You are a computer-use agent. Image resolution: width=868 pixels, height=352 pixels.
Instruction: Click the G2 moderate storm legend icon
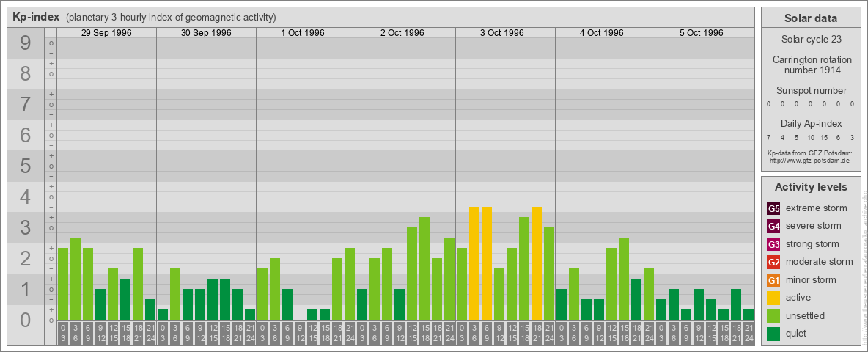click(773, 263)
